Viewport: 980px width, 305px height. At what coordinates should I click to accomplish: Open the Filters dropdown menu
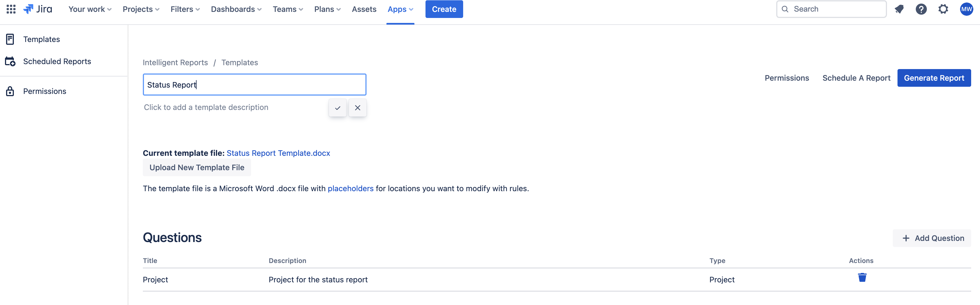pyautogui.click(x=185, y=9)
